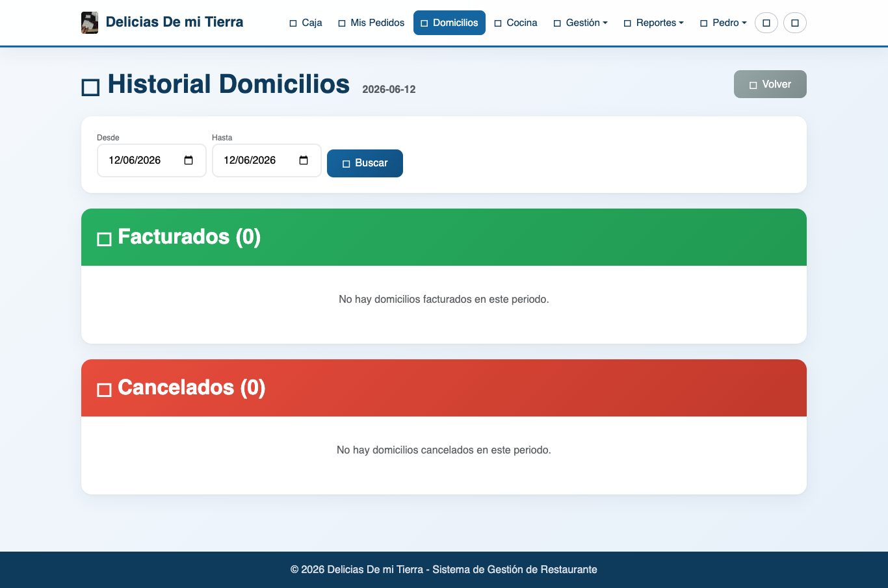This screenshot has width=888, height=588.
Task: Go to the Caja page
Action: pyautogui.click(x=306, y=23)
